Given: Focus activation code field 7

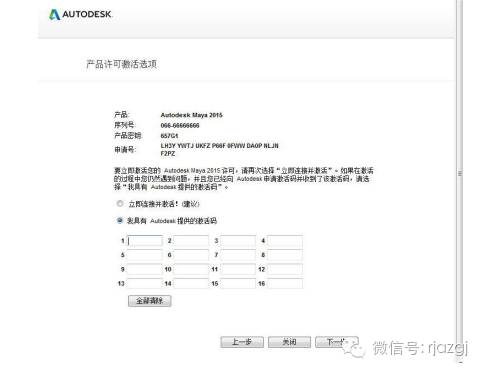Looking at the screenshot, I should pyautogui.click(x=238, y=255).
